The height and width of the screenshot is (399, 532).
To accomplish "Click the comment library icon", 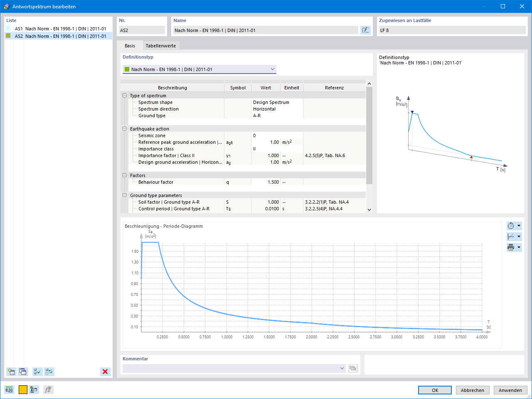I will (x=353, y=368).
